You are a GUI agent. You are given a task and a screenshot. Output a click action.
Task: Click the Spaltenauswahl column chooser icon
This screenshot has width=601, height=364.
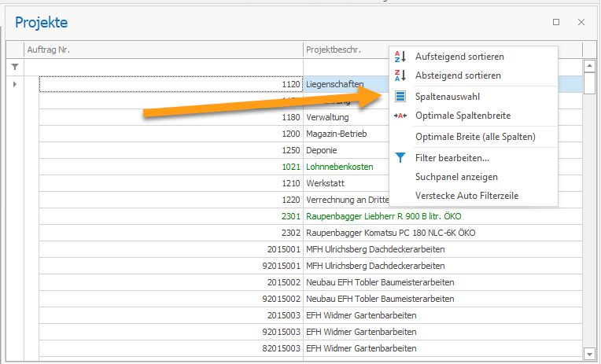click(x=400, y=97)
